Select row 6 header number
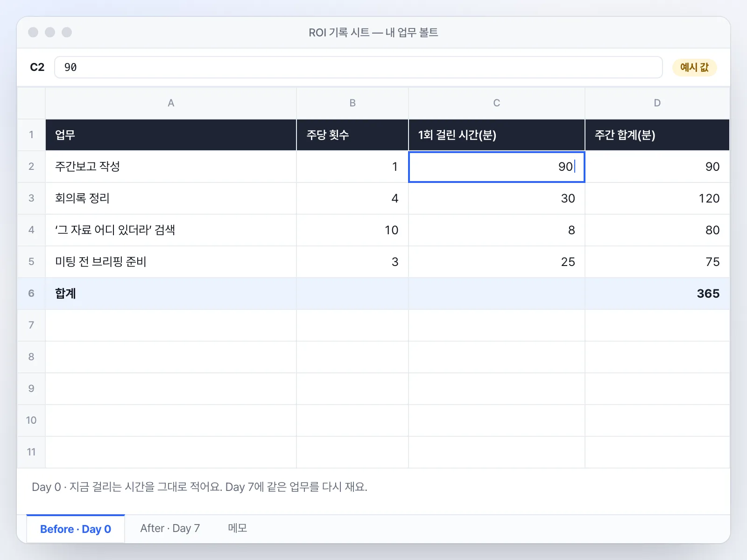The image size is (747, 560). click(x=31, y=294)
